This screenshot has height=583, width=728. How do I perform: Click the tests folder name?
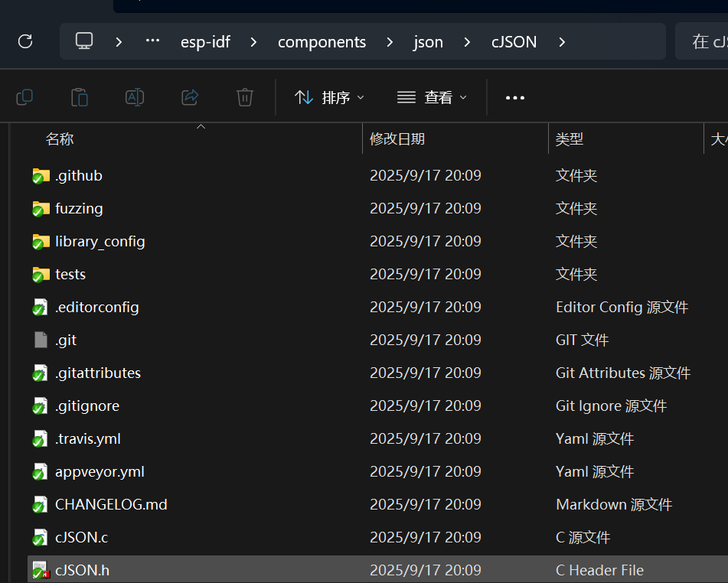(x=70, y=275)
